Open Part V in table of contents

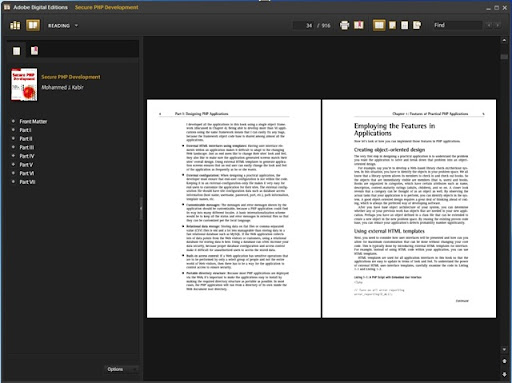[26, 165]
